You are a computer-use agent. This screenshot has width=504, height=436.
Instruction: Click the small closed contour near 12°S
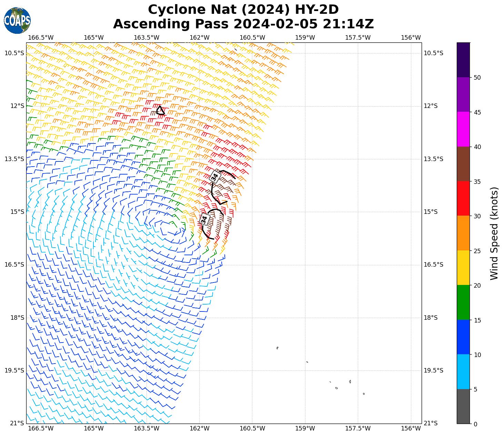pos(160,111)
